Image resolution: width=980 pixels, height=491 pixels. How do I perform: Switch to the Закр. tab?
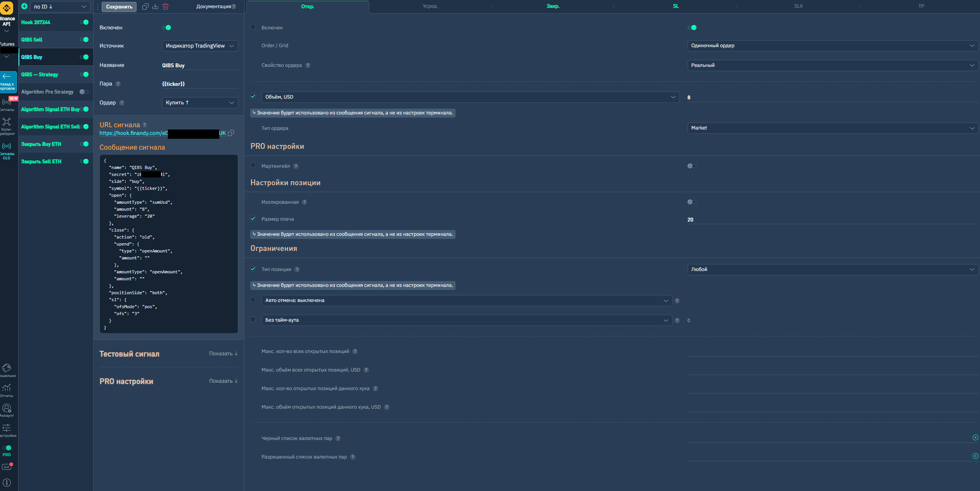(553, 6)
